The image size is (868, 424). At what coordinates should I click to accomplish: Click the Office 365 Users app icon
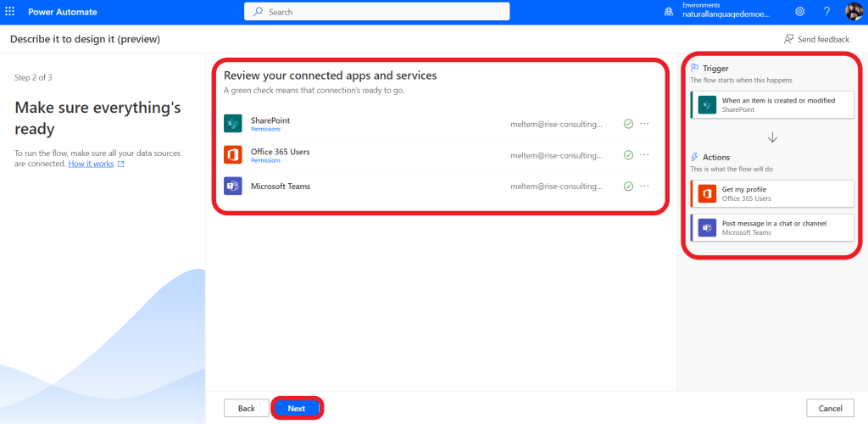[x=233, y=155]
